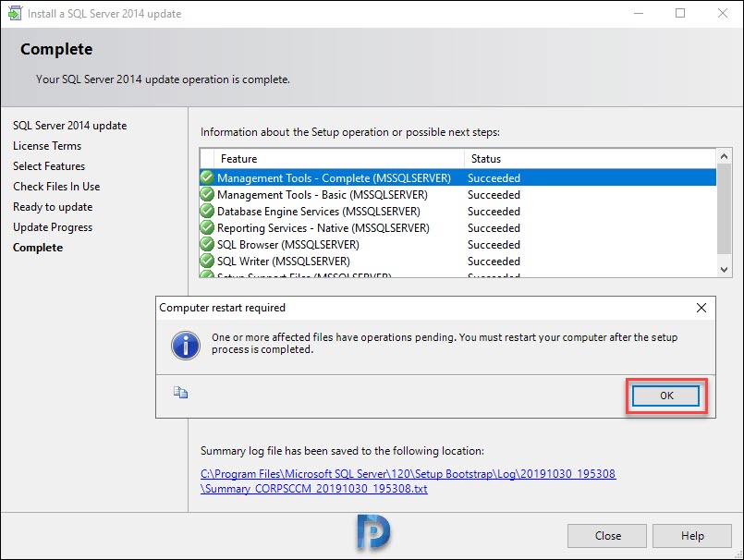Screen dimensions: 744x560
Task: Click the green check icon for SQL Writer
Action: tap(207, 261)
